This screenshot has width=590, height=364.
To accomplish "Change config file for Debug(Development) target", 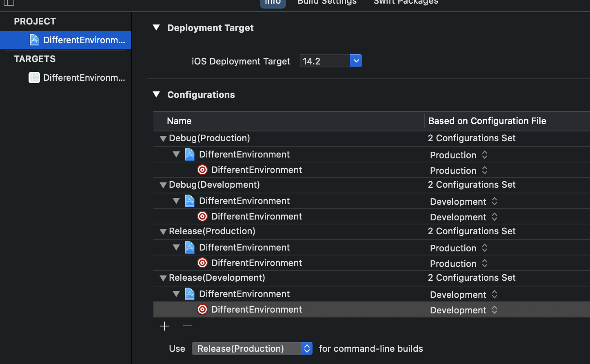I will click(x=464, y=217).
